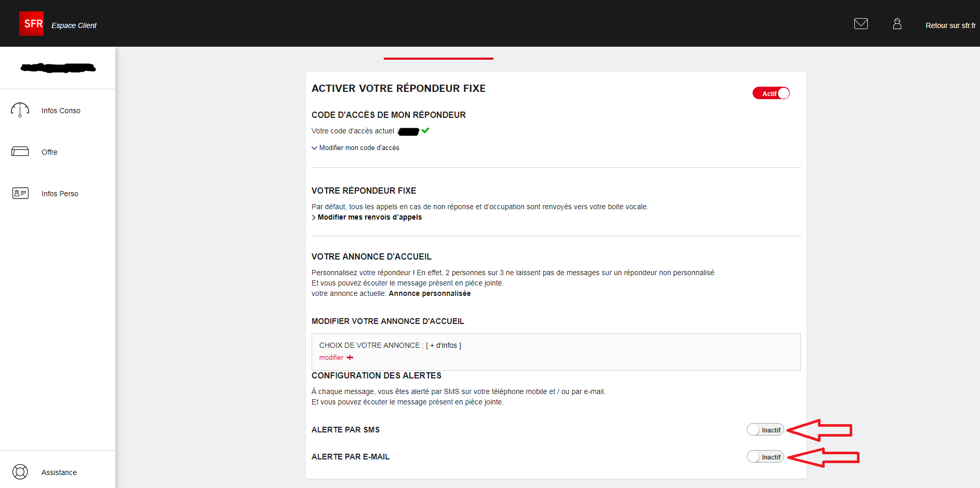Enable the Alerte par SMS toggle
980x488 pixels.
[765, 430]
